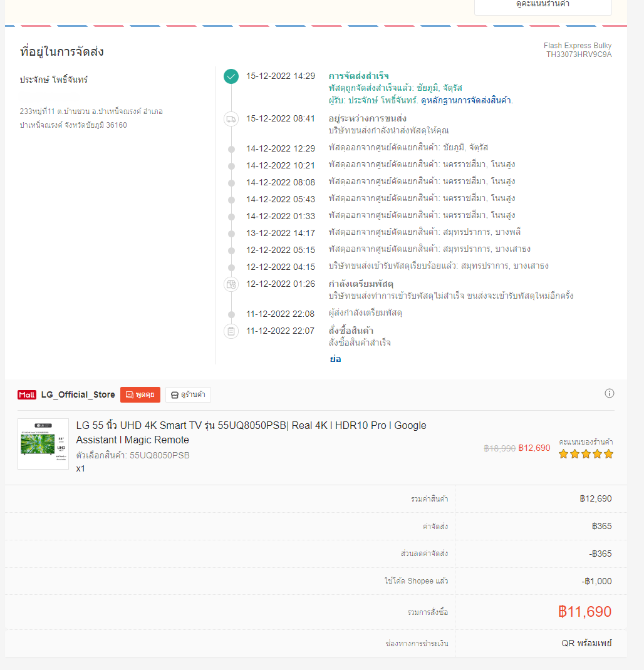Screen dimensions: 644x670
Task: Click ตัวเลือกสินค้า: 55UQ8050PSB variation text
Action: [133, 455]
